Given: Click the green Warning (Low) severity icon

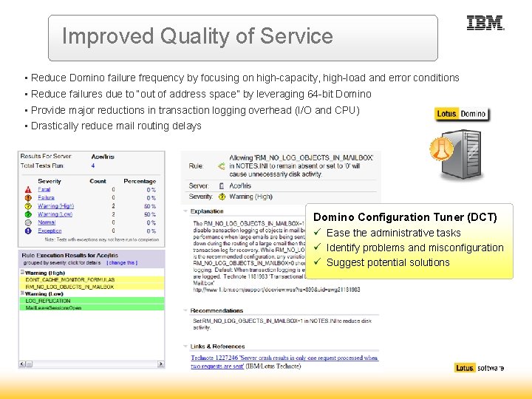Looking at the screenshot, I should [x=28, y=214].
